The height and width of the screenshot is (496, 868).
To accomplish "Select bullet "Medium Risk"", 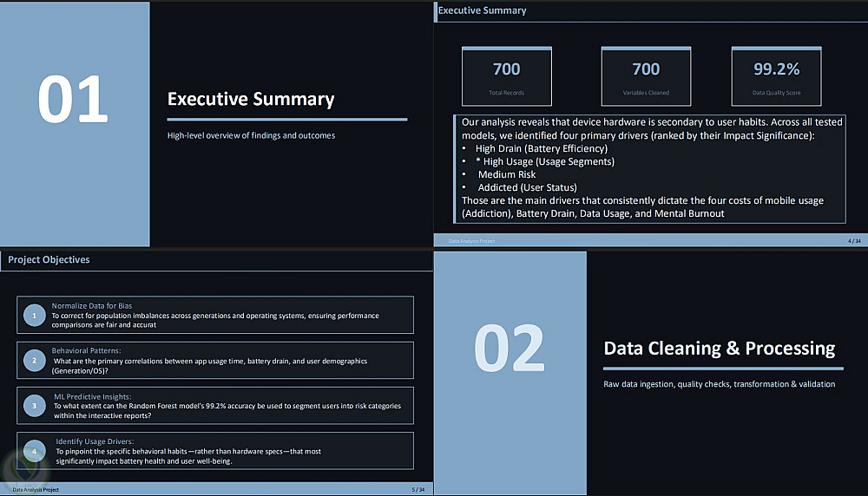I will [507, 175].
